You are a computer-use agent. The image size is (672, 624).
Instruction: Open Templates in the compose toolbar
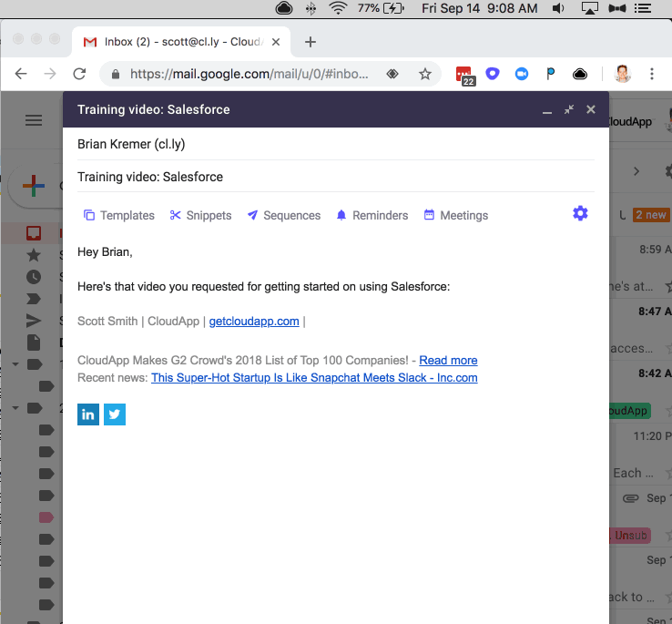[x=118, y=215]
